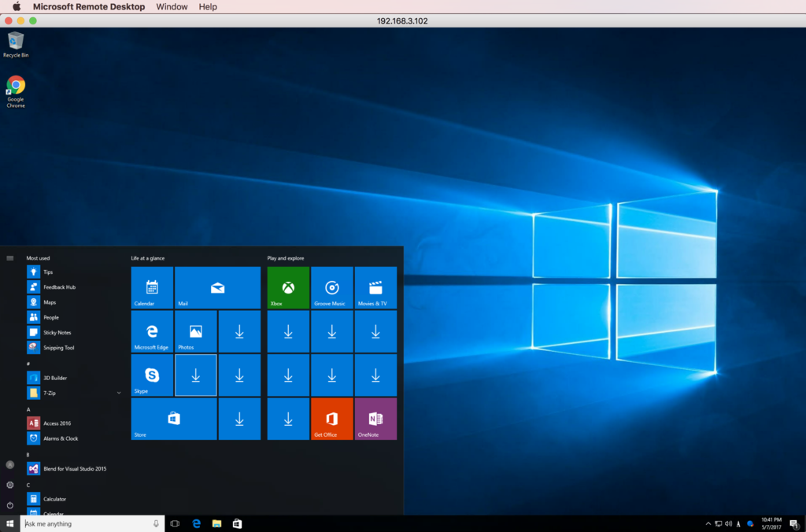Launch Maps from the Most used list
Screen dimensions: 806x532
click(x=75, y=302)
